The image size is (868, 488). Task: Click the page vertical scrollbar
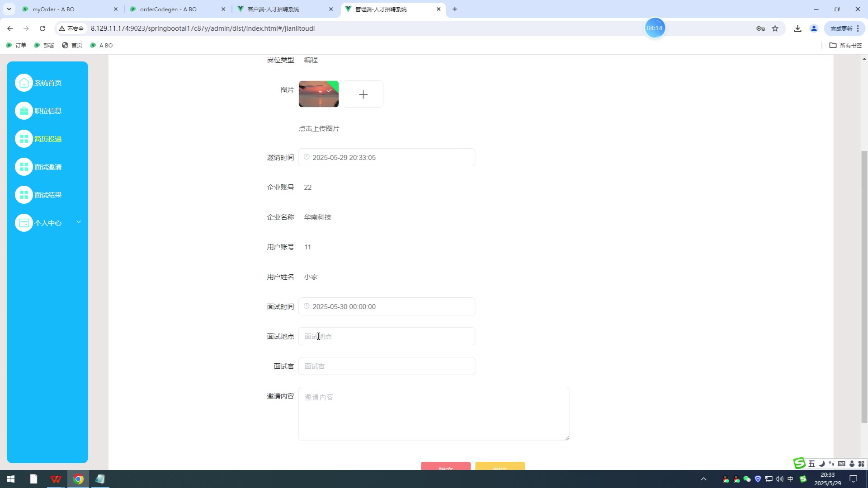(x=864, y=286)
